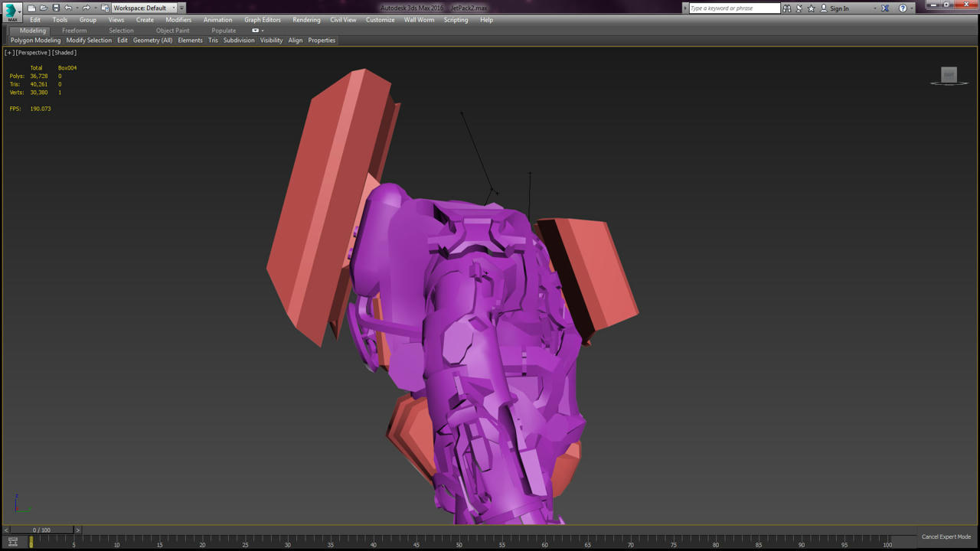This screenshot has height=551, width=980.
Task: Open the Quick Access Toolbar customize arrow
Action: (x=182, y=8)
